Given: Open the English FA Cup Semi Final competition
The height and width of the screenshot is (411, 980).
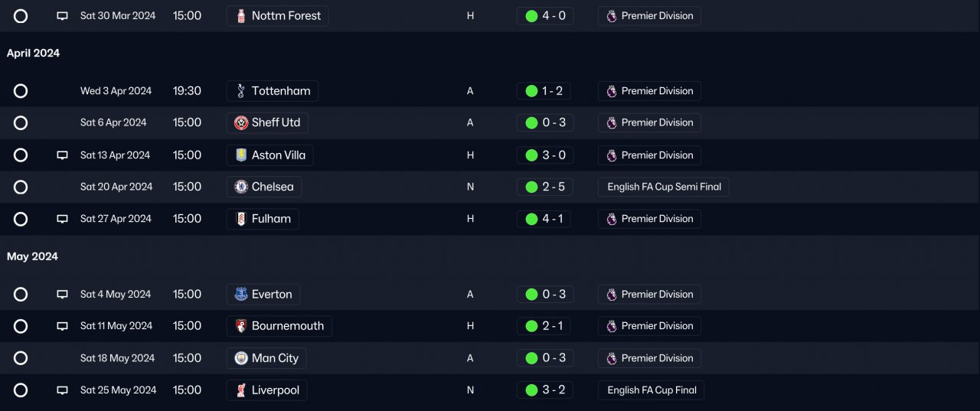Looking at the screenshot, I should coord(664,187).
